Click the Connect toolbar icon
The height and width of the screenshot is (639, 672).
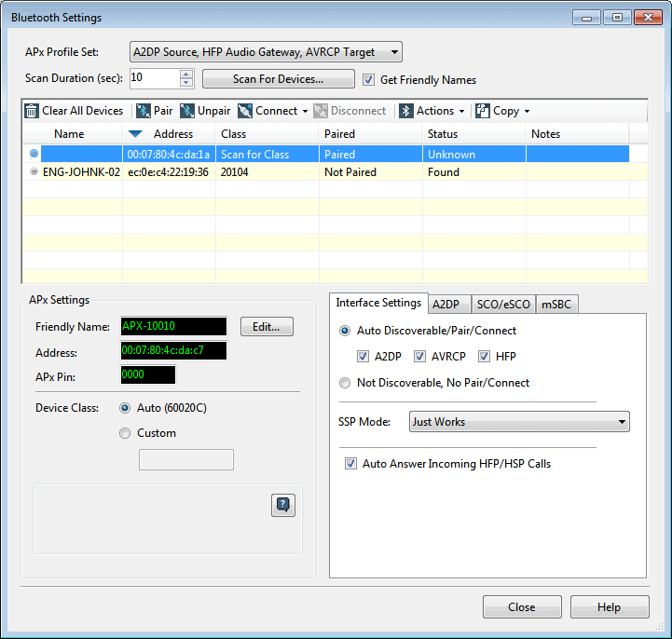click(x=245, y=111)
